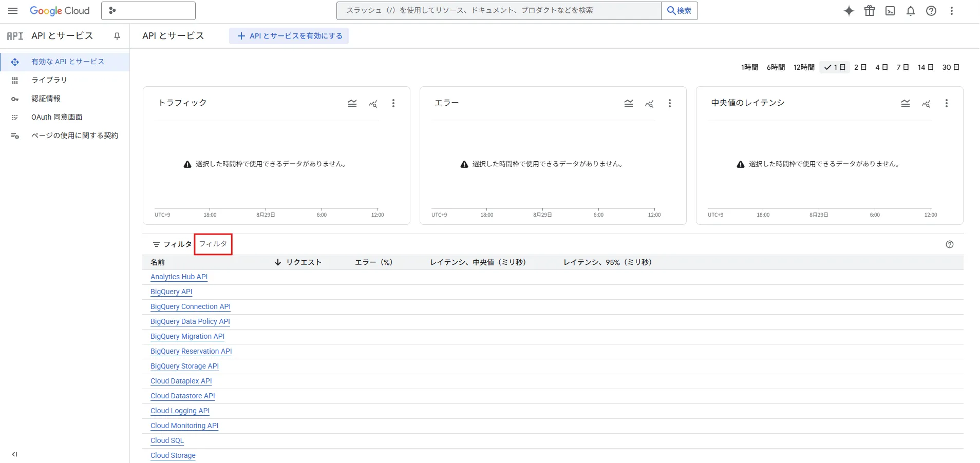Open the Cloud Logging API link
Screen dimensions: 980x463
click(x=180, y=411)
